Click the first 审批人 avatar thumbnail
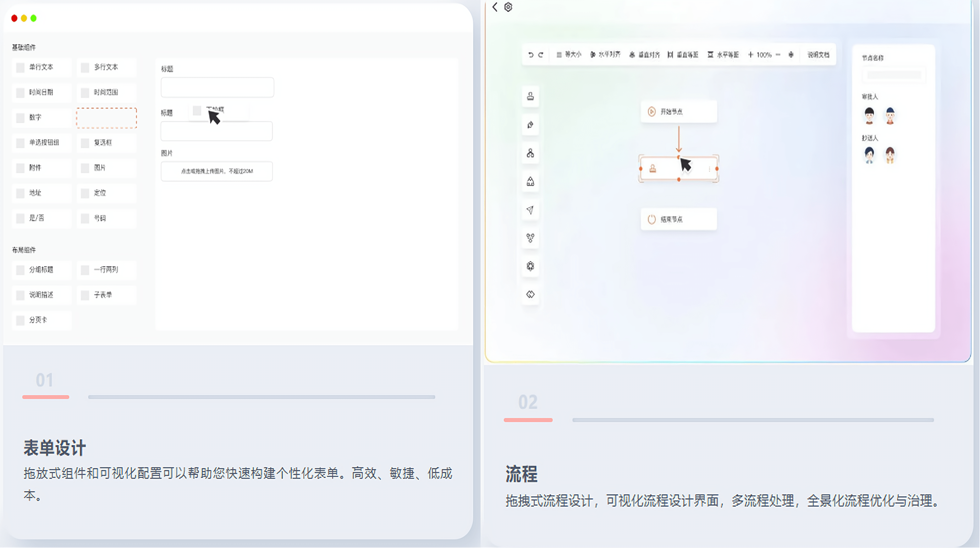The image size is (980, 548). coord(869,115)
